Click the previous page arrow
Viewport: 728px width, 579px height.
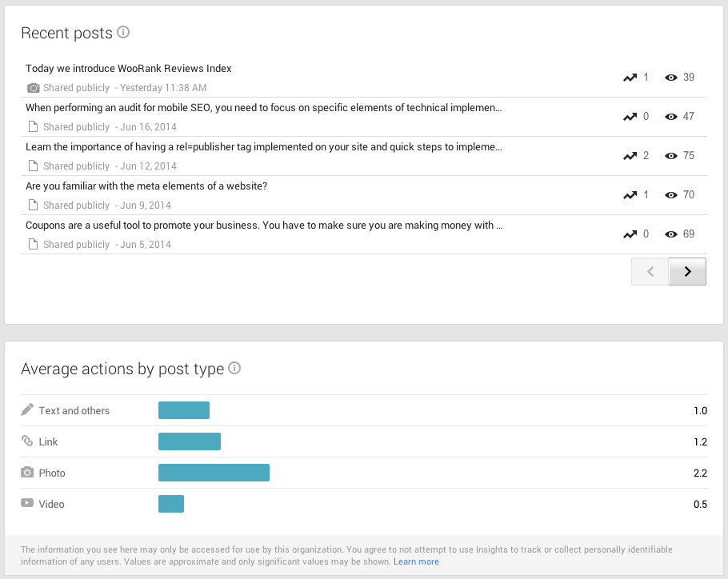pos(650,271)
